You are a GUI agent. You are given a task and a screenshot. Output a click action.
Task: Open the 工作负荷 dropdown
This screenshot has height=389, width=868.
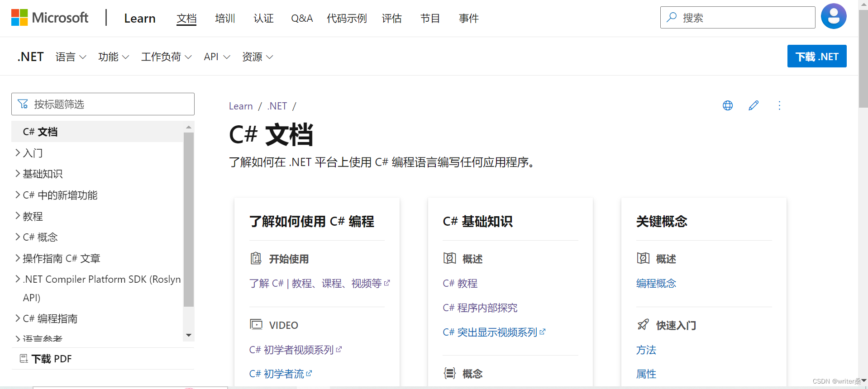click(167, 57)
